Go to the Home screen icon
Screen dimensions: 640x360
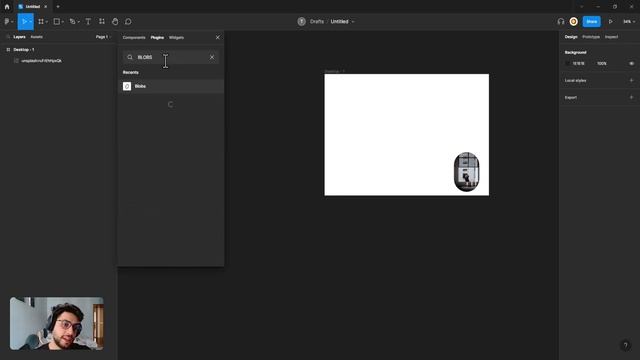click(7, 7)
